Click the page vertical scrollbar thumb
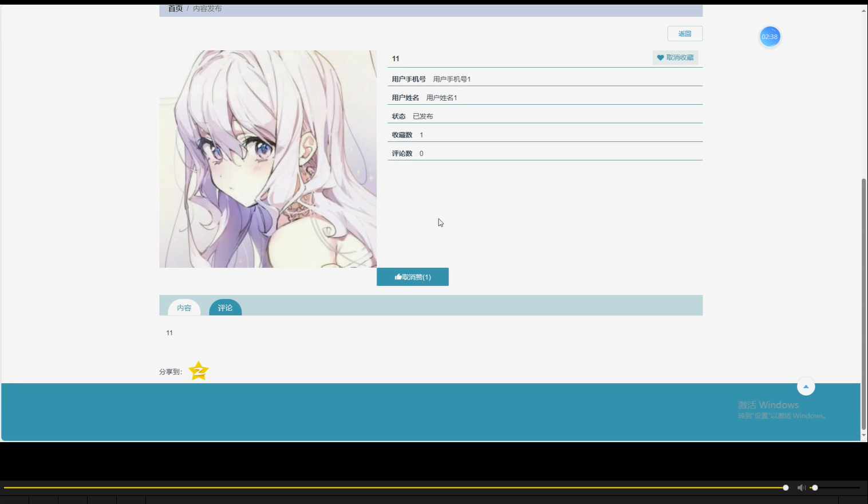Image resolution: width=868 pixels, height=504 pixels. pos(864,304)
